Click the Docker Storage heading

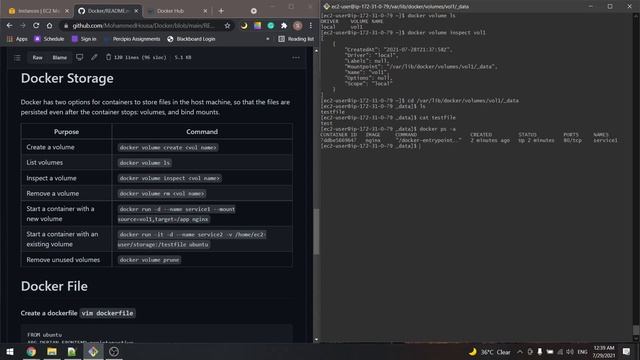[x=67, y=78]
